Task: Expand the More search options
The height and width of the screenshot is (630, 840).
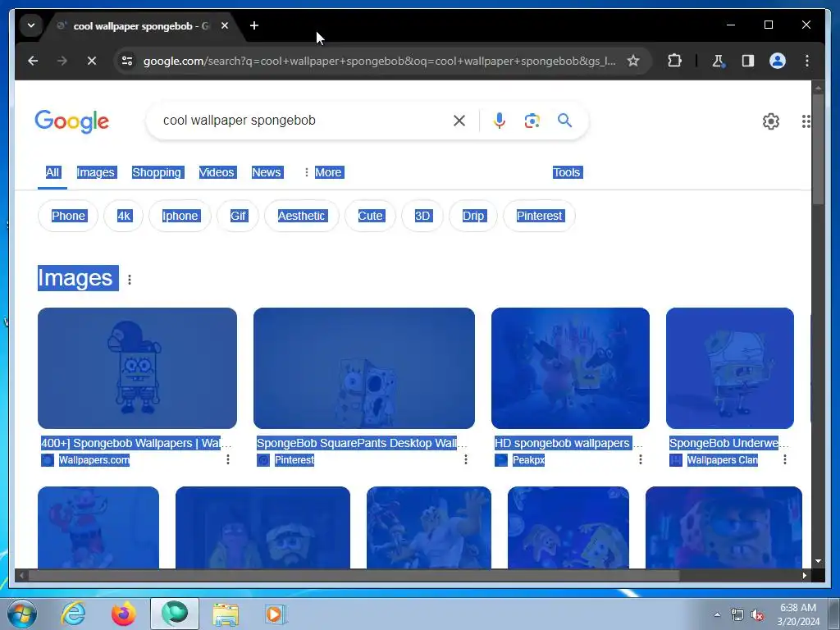Action: click(323, 172)
